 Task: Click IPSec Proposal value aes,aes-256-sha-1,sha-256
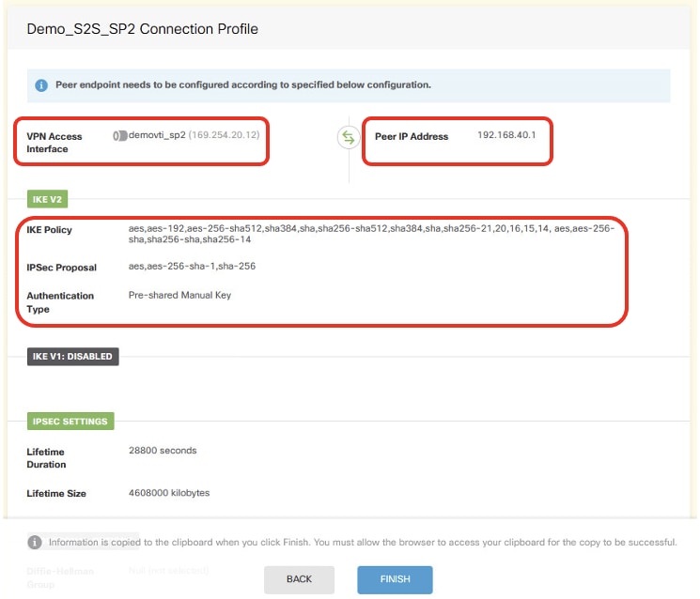coord(192,267)
